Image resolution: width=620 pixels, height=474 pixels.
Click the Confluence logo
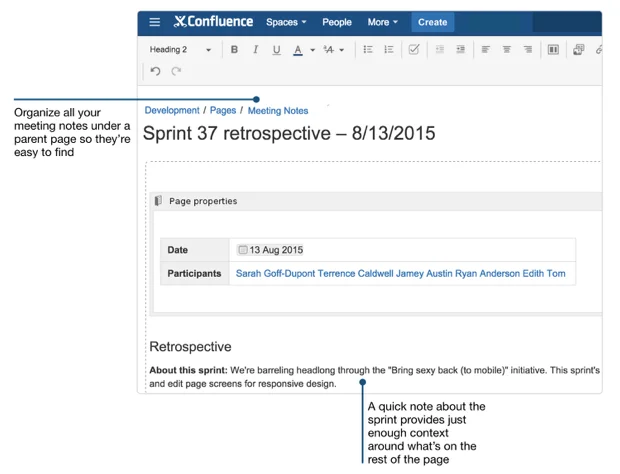214,22
